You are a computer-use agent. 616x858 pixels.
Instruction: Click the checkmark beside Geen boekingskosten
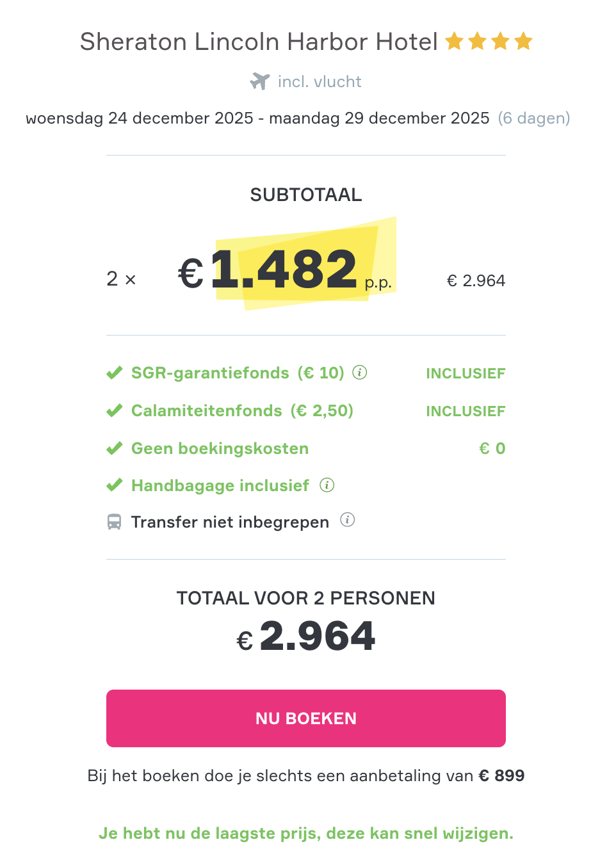pos(114,448)
